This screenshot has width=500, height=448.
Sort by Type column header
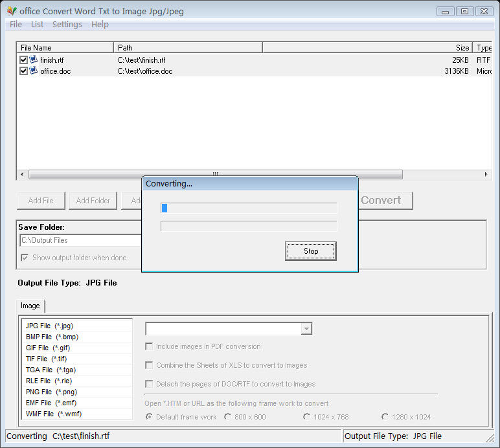pyautogui.click(x=483, y=48)
